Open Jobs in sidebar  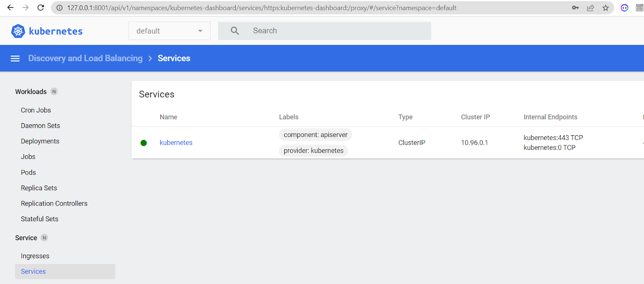point(28,157)
